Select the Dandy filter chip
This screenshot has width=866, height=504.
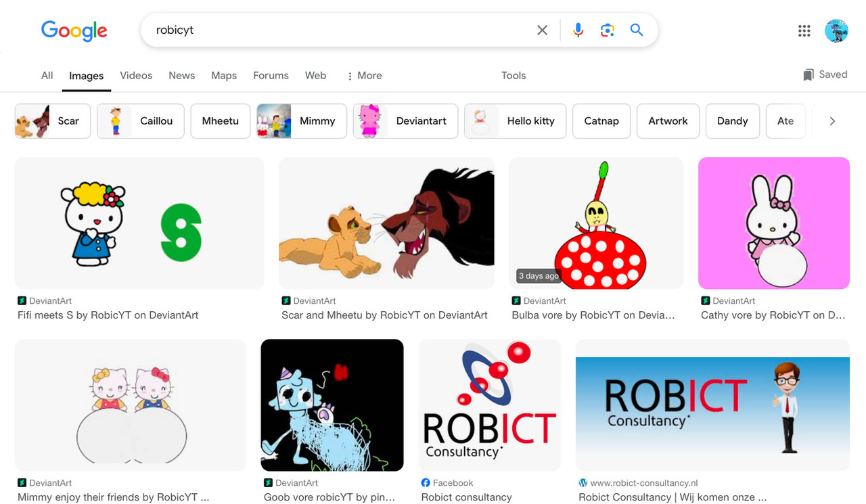[x=733, y=121]
